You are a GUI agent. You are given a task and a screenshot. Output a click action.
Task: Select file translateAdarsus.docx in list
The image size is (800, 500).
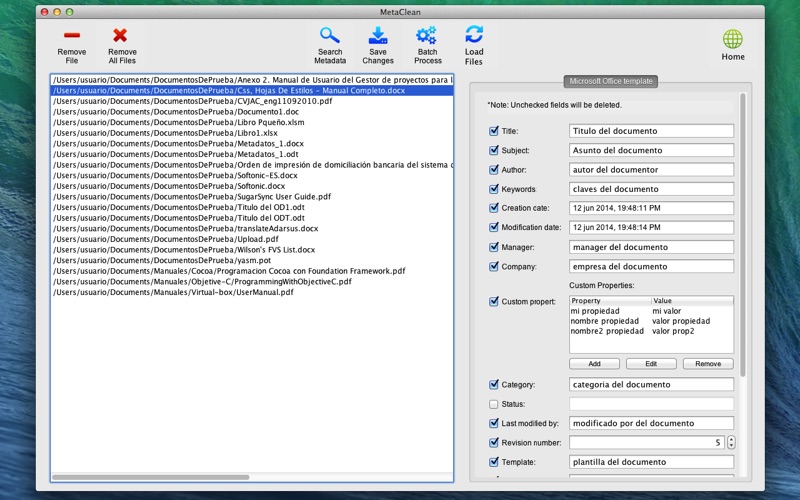pyautogui.click(x=252, y=229)
